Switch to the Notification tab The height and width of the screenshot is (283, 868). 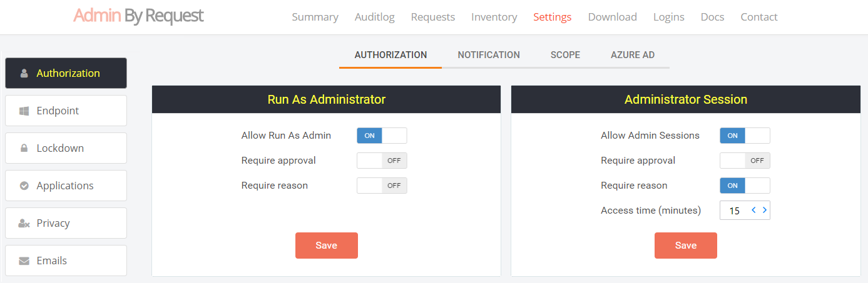tap(489, 55)
